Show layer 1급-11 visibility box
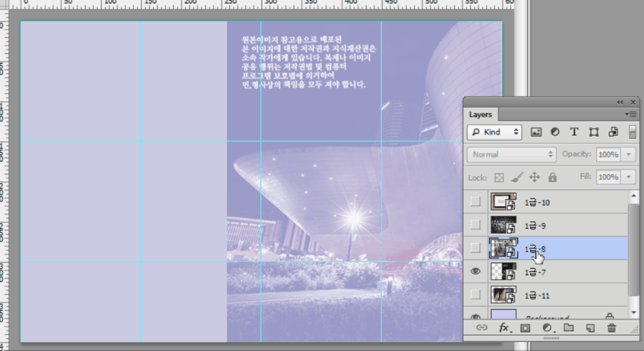 pyautogui.click(x=475, y=294)
